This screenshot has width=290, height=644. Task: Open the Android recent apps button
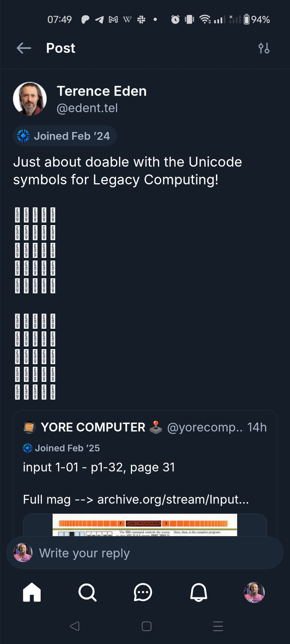point(218,626)
